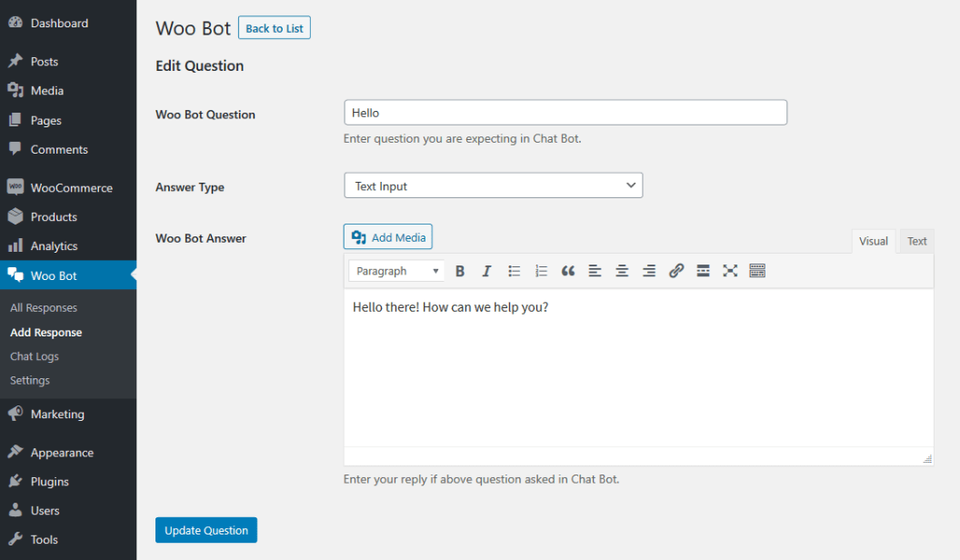Click the insert link icon
This screenshot has height=560, width=960.
(676, 271)
